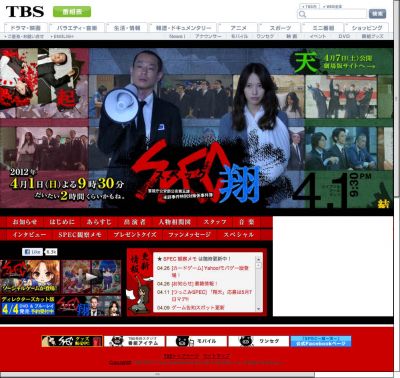This screenshot has height=378, width=400.
Task: Click the magnifier icon in the search box
Action: click(302, 14)
